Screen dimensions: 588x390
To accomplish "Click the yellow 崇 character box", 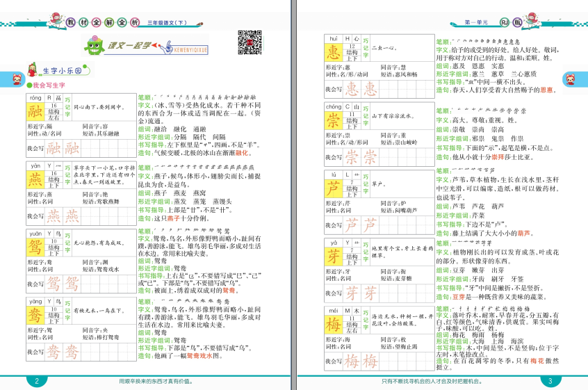I will pos(334,122).
